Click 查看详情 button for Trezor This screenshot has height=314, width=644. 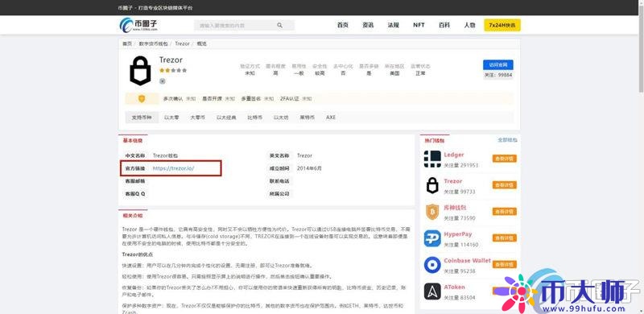coord(505,185)
